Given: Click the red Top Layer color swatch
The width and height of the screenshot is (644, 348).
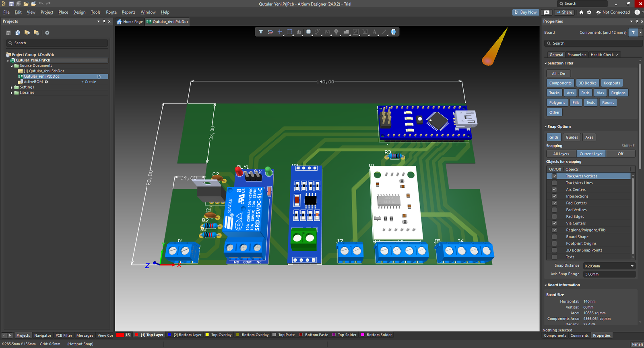Looking at the screenshot, I should tap(136, 335).
